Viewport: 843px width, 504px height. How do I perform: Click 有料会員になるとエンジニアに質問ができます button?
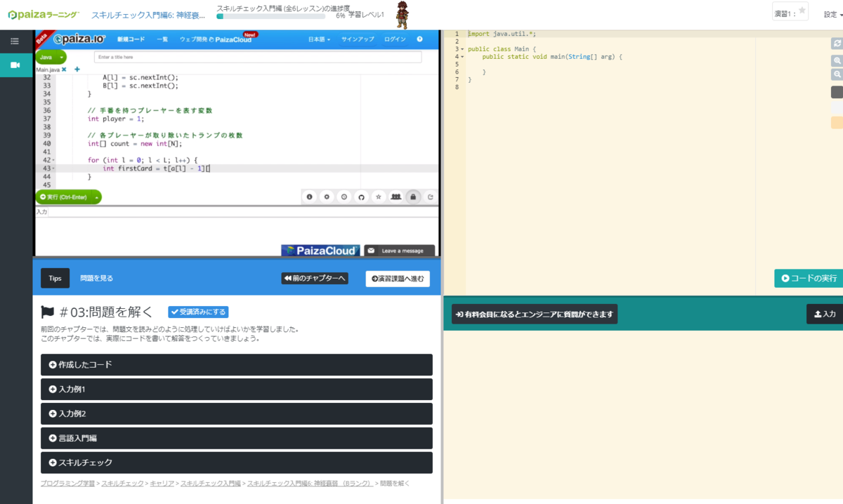[x=535, y=314]
